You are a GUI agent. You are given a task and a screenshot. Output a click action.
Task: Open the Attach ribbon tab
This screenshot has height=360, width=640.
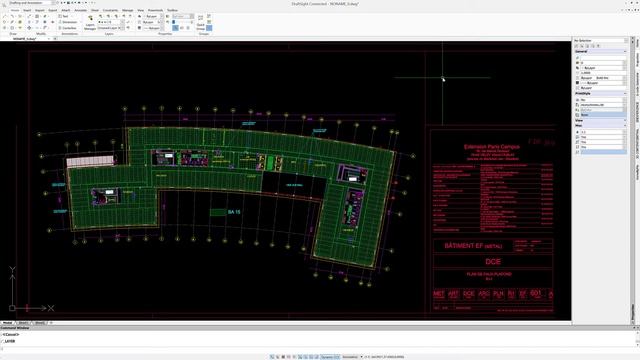pyautogui.click(x=66, y=10)
